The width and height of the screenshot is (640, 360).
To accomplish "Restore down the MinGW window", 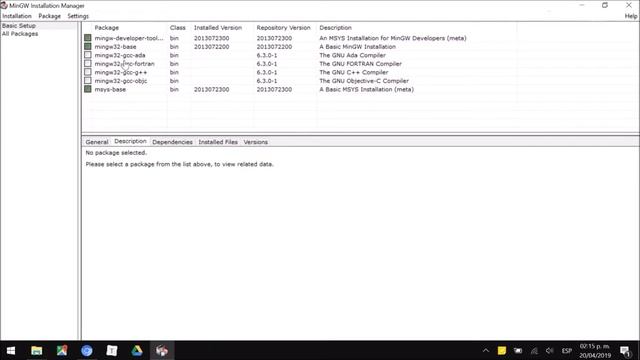I will tap(605, 5).
